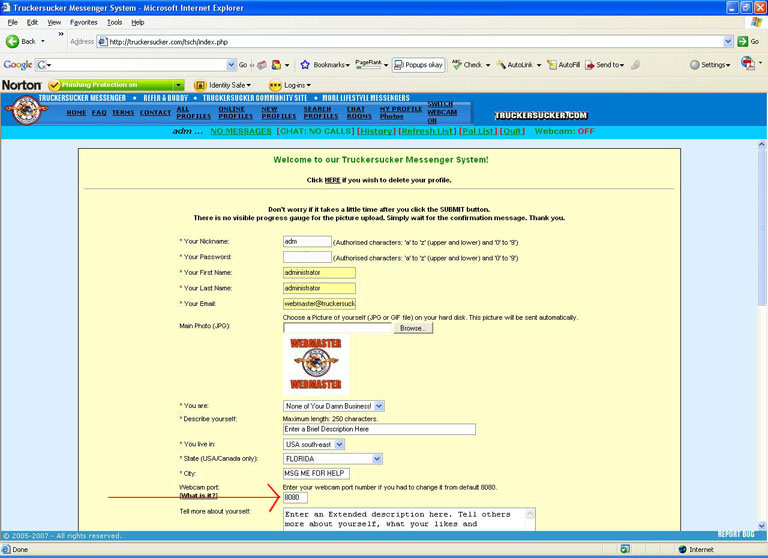This screenshot has height=558, width=768.
Task: Open the 'You are' dropdown
Action: (x=333, y=406)
